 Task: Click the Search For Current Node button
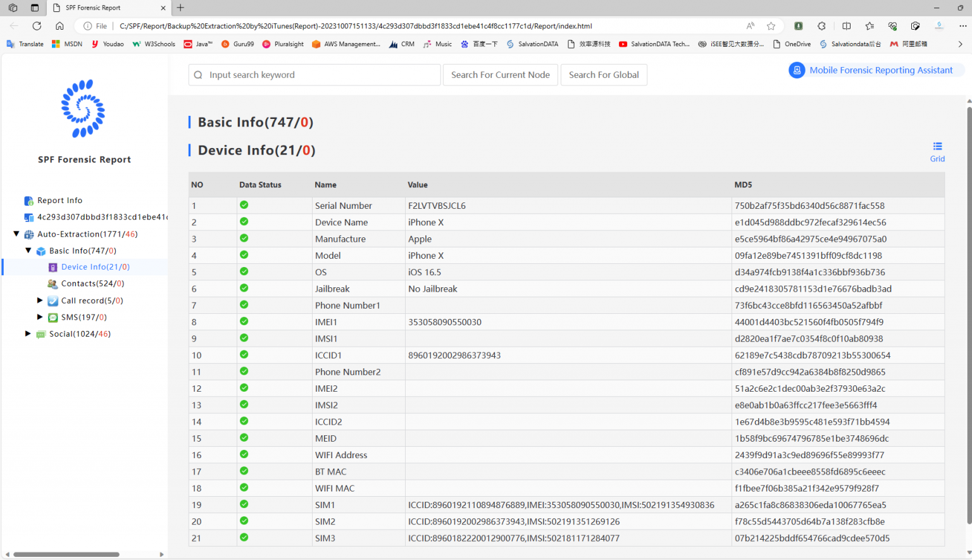[x=500, y=74]
